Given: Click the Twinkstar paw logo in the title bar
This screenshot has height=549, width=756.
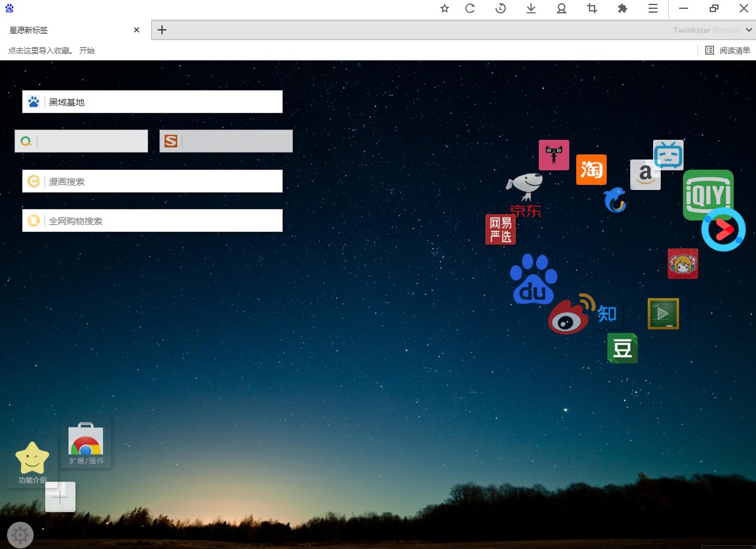Looking at the screenshot, I should click(9, 8).
